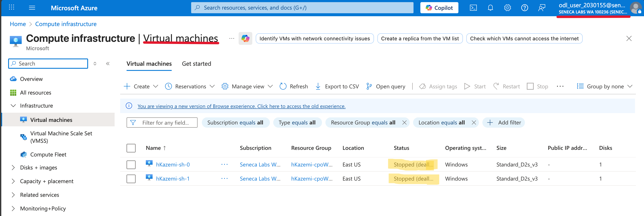Toggle the select-all checkbox in table header

[x=131, y=148]
